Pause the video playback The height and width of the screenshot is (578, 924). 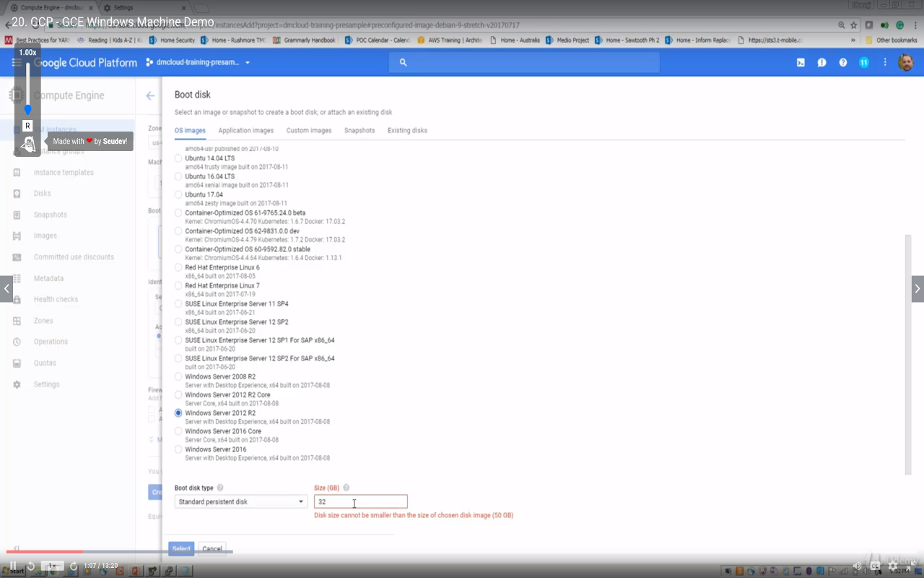pos(13,566)
